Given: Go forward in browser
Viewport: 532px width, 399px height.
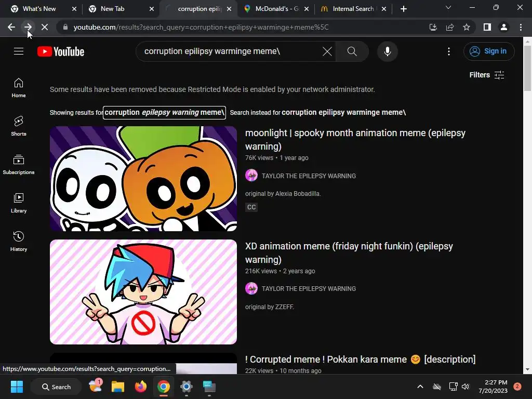Looking at the screenshot, I should tap(28, 27).
